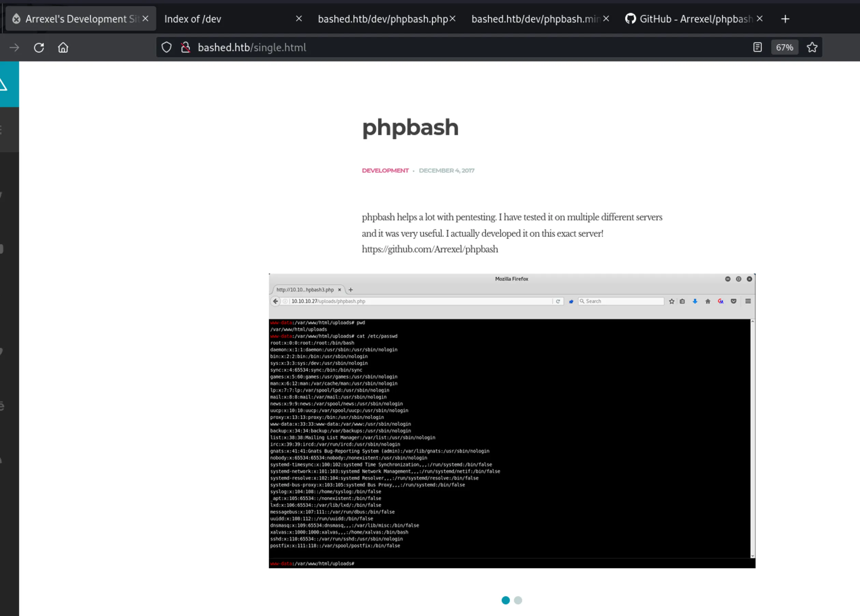
Task: Click the hamburger menu in embedded screenshot
Action: point(748,302)
